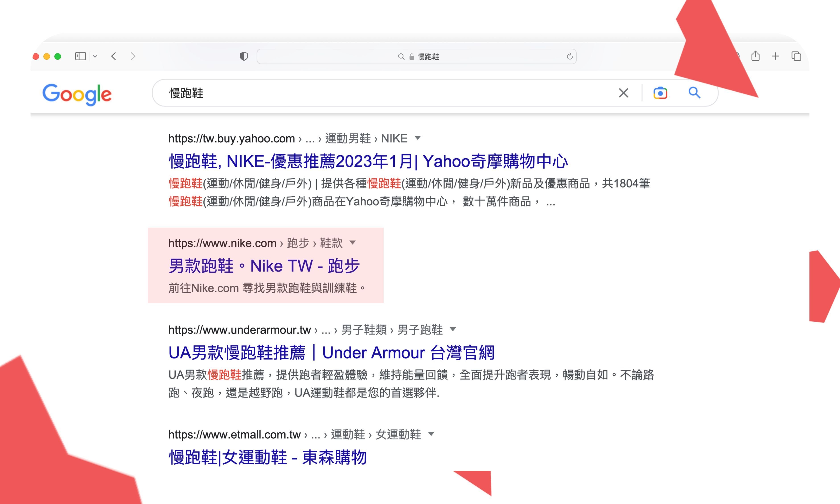Image resolution: width=840 pixels, height=504 pixels.
Task: Submit search using the magnifier icon
Action: (694, 92)
